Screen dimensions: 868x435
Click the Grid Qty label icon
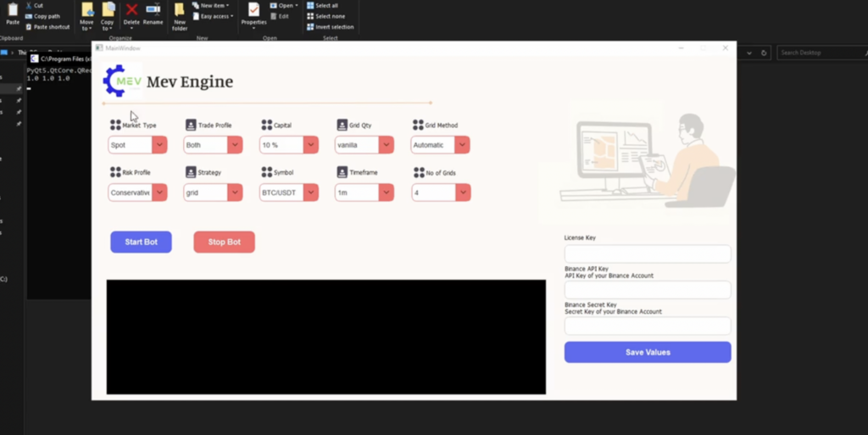tap(342, 125)
